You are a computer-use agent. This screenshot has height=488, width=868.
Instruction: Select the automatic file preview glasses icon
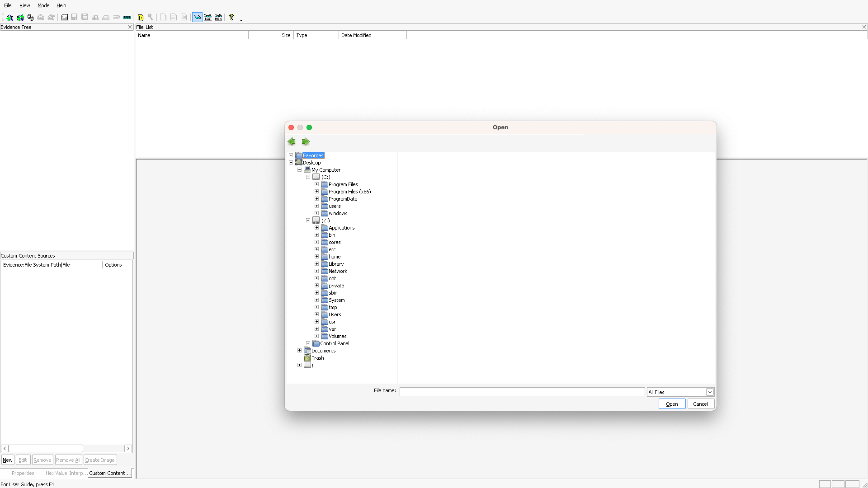coord(197,17)
